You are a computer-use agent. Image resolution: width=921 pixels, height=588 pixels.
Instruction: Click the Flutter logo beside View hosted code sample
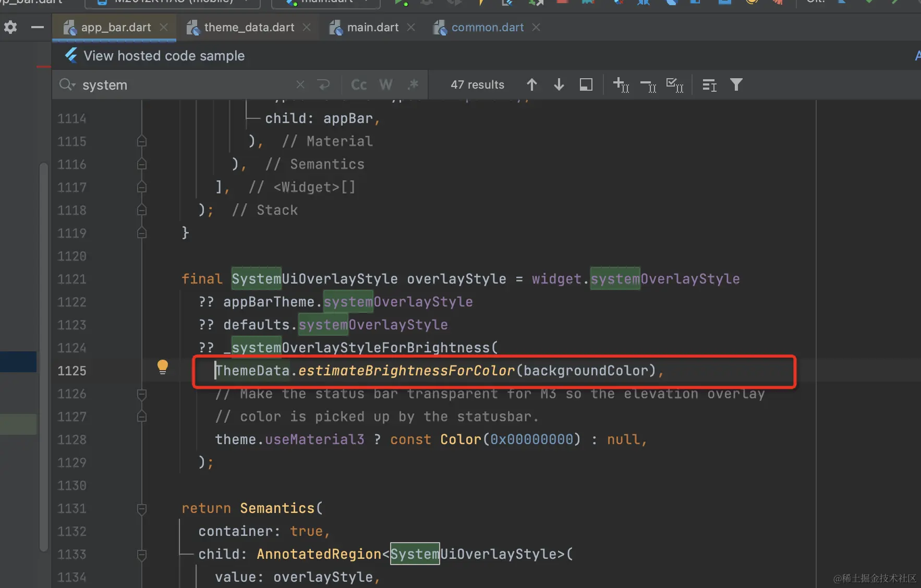coord(71,55)
